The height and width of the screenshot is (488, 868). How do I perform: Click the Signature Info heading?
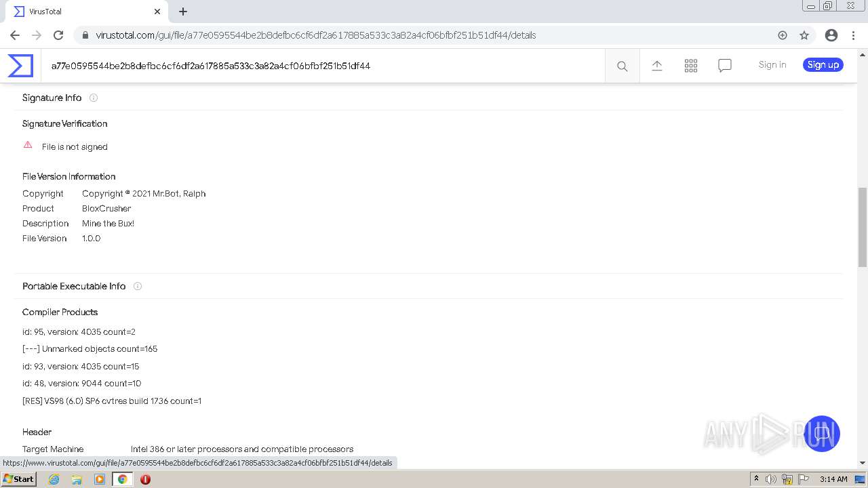click(x=52, y=98)
